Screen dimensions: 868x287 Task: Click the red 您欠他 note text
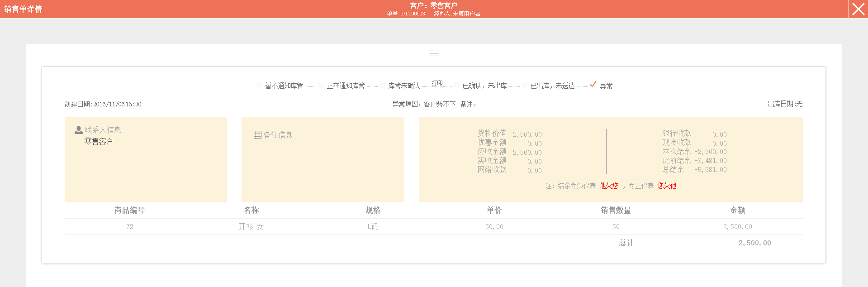coord(667,186)
